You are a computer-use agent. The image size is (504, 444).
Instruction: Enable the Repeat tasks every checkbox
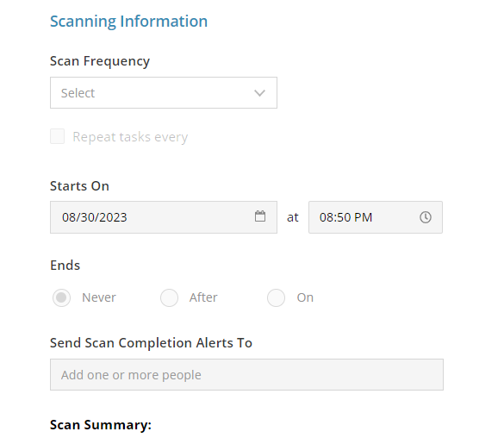[57, 136]
